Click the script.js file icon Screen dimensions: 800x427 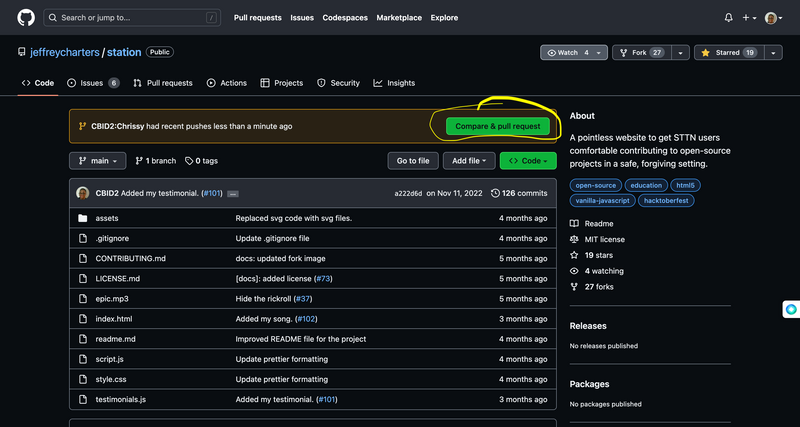tap(83, 359)
